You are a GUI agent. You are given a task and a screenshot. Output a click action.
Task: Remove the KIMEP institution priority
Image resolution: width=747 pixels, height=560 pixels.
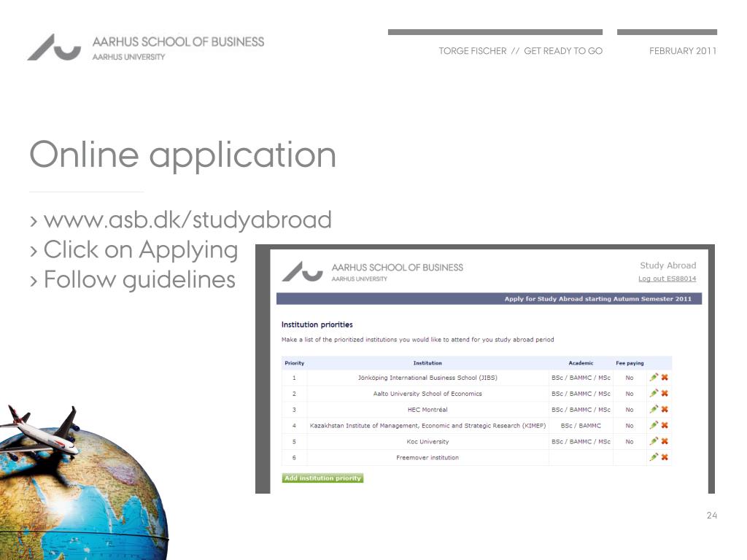(x=665, y=425)
